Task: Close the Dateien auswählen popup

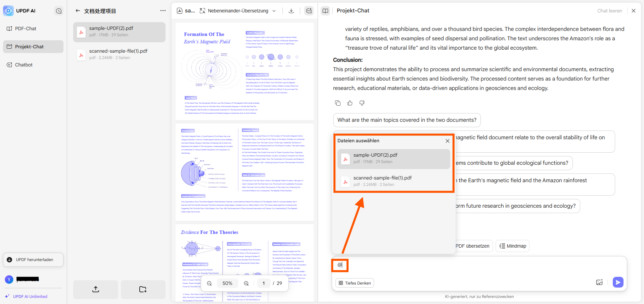Action: tap(448, 141)
